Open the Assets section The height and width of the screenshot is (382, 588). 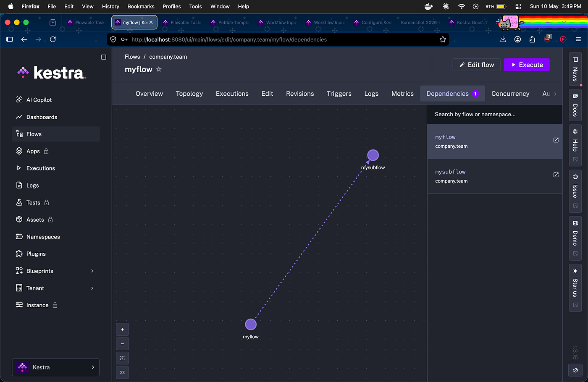pyautogui.click(x=56, y=220)
